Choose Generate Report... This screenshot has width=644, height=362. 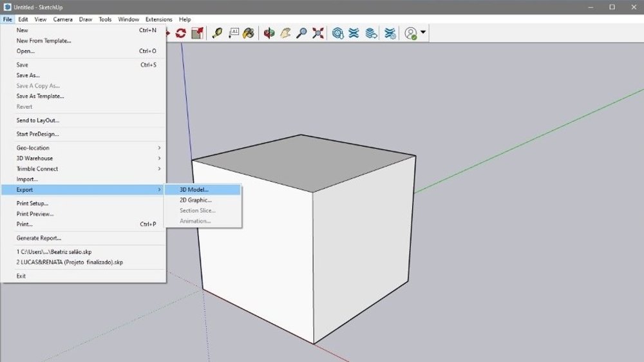coord(83,238)
